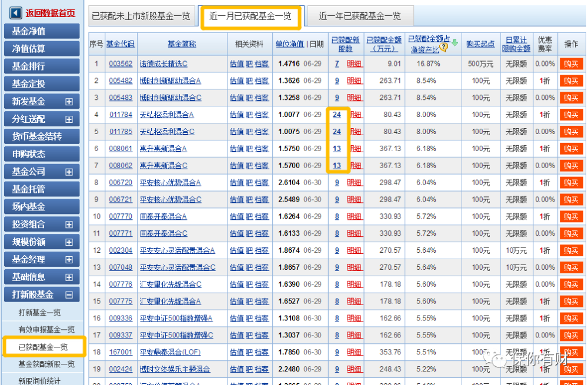Click the back arrow icon beside 返回数据首页

pos(16,13)
